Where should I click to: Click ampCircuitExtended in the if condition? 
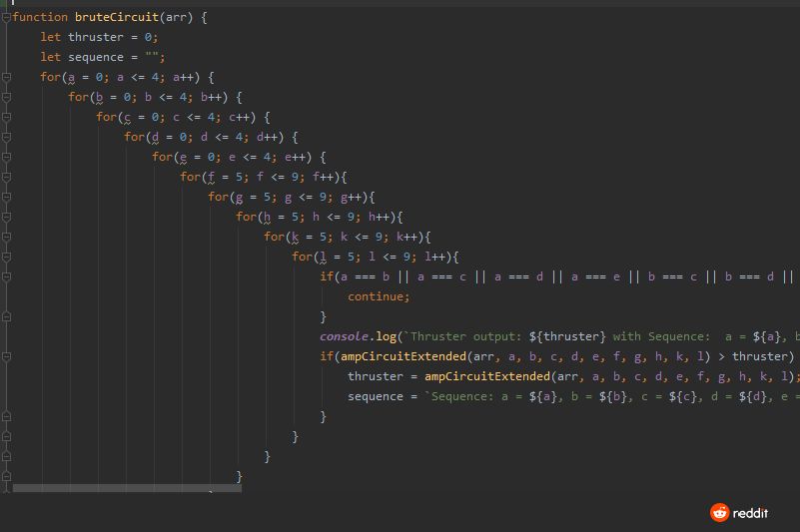403,356
